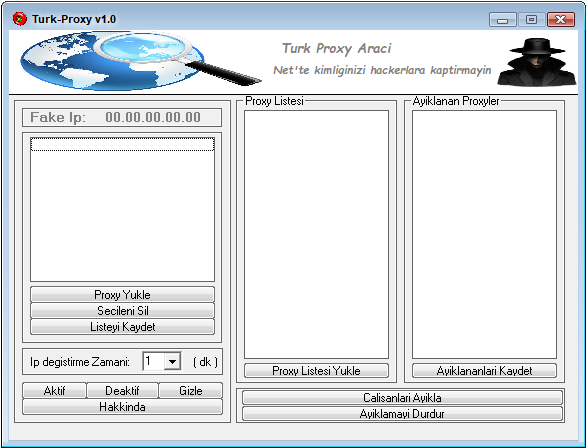Viewport: 588px width, 448px height.
Task: Click the Deaktif button
Action: tap(122, 391)
